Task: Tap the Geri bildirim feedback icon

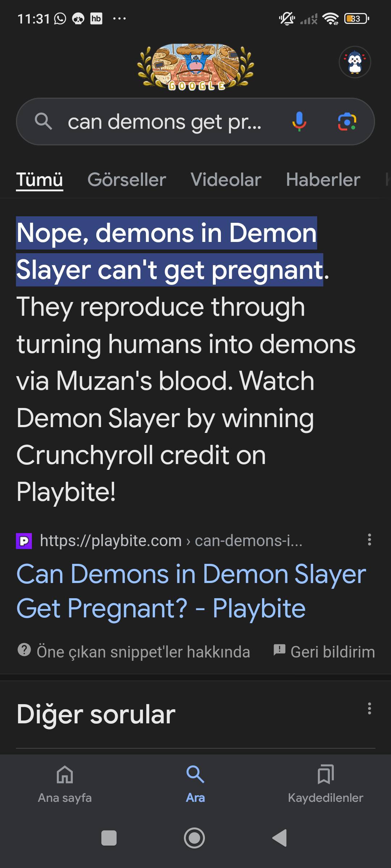Action: pos(279,650)
